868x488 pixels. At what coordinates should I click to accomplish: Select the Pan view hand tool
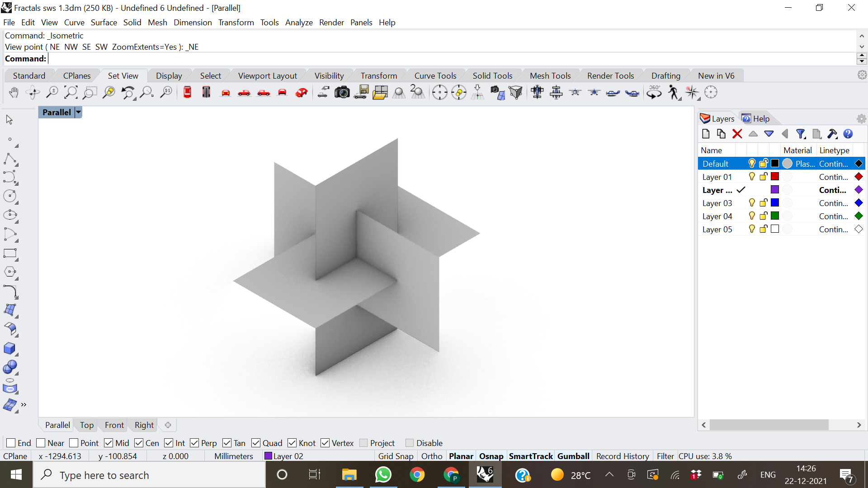14,93
